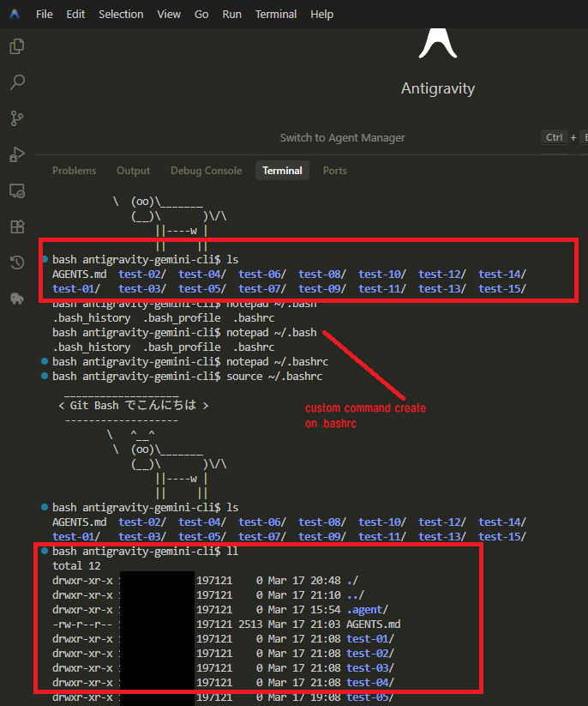Open the Search view icon

[x=17, y=82]
